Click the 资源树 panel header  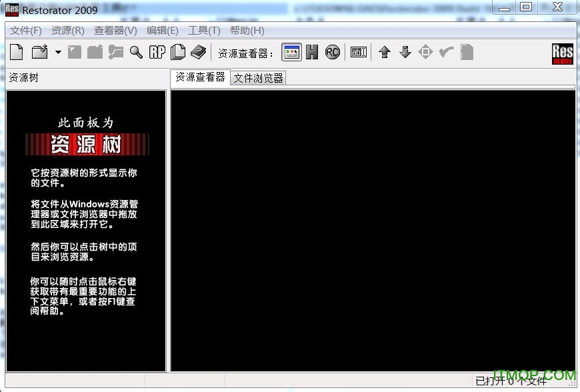coord(24,77)
